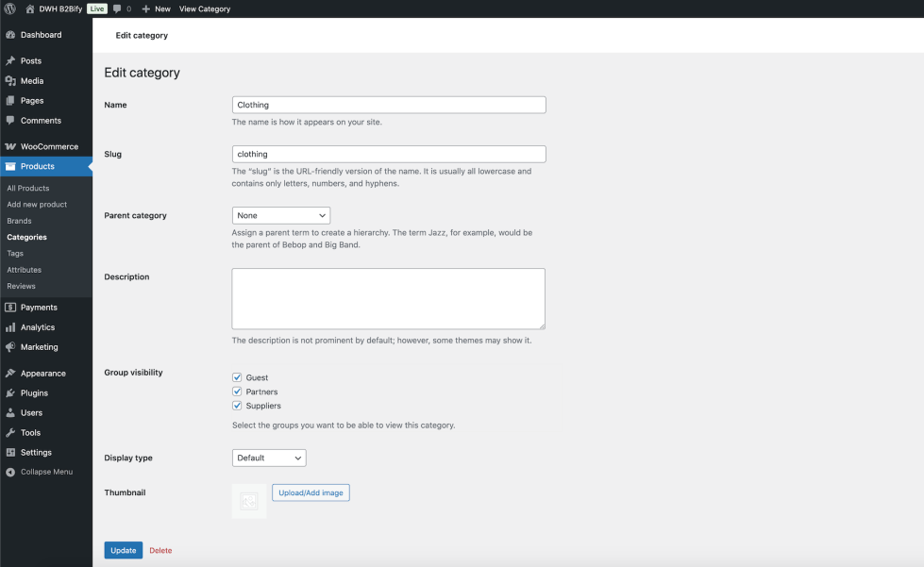Open the New content menu in admin bar

157,8
